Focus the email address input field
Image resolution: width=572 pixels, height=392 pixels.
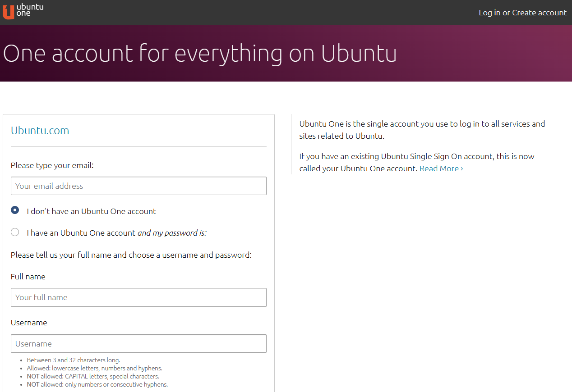[138, 186]
